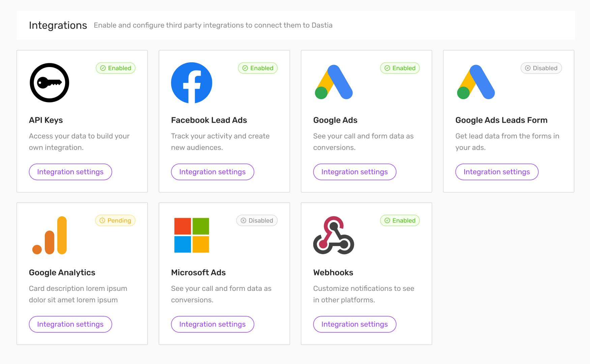This screenshot has width=590, height=364.
Task: Open Integration settings for API Keys
Action: click(x=70, y=172)
